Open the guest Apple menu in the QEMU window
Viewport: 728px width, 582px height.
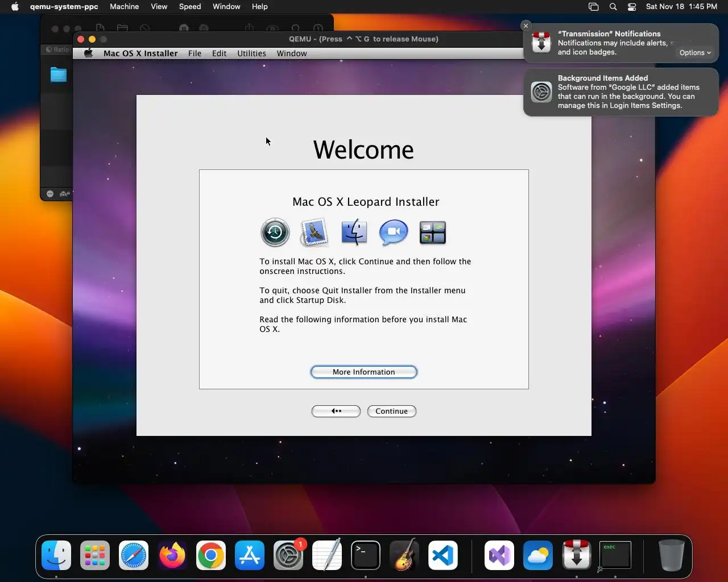88,53
